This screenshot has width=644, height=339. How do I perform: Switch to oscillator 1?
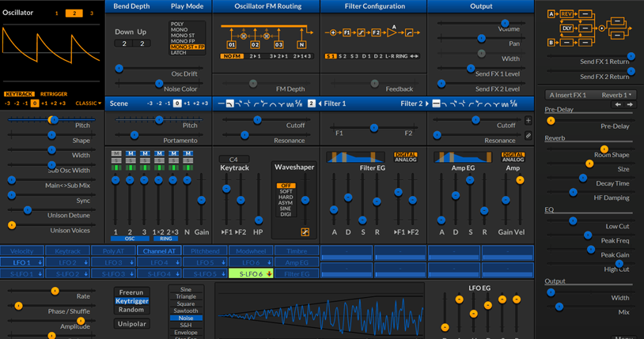pos(56,13)
